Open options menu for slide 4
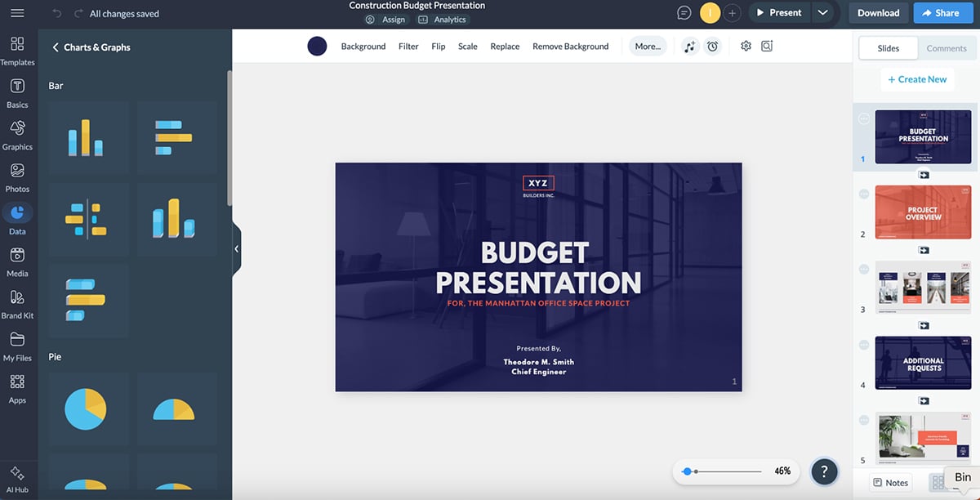 click(864, 345)
